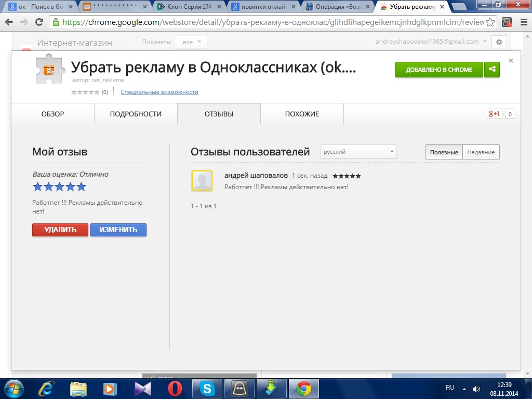The image size is (532, 399).
Task: Select the Недавние sort toggle
Action: pos(481,152)
